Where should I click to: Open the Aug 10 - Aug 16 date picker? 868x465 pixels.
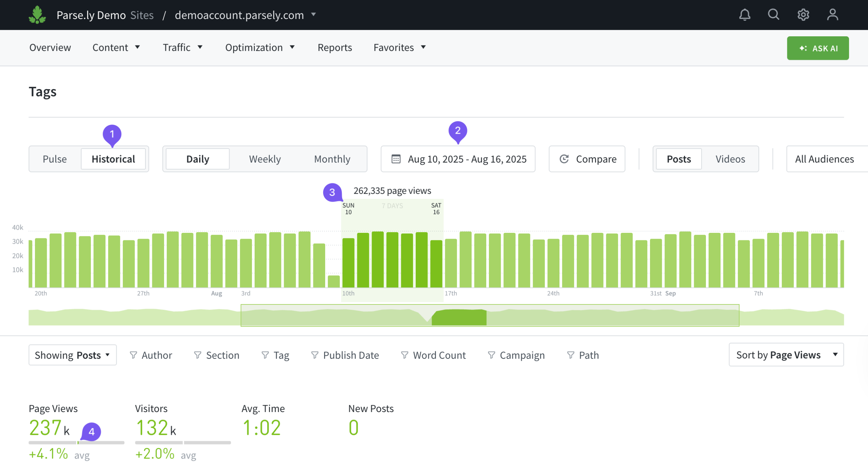point(458,159)
